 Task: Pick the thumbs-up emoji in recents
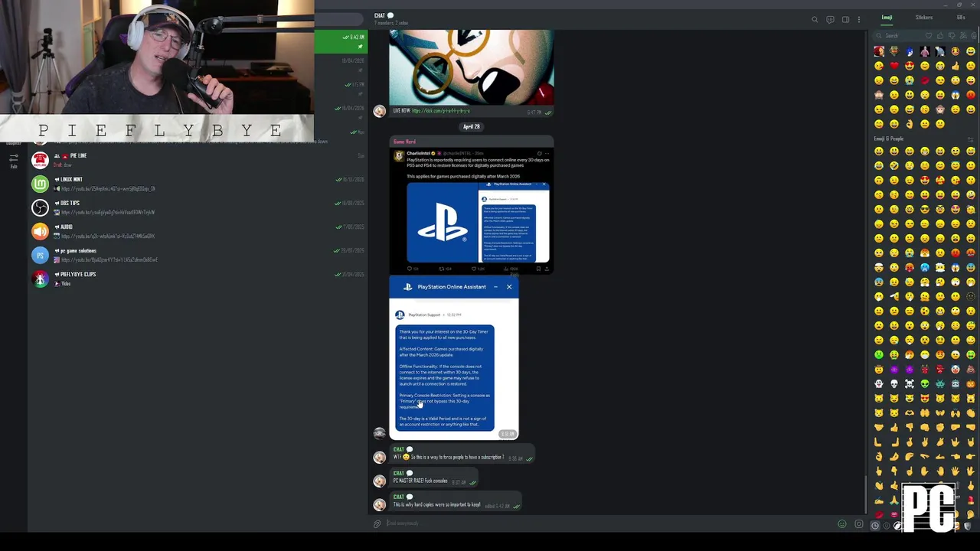pos(955,66)
